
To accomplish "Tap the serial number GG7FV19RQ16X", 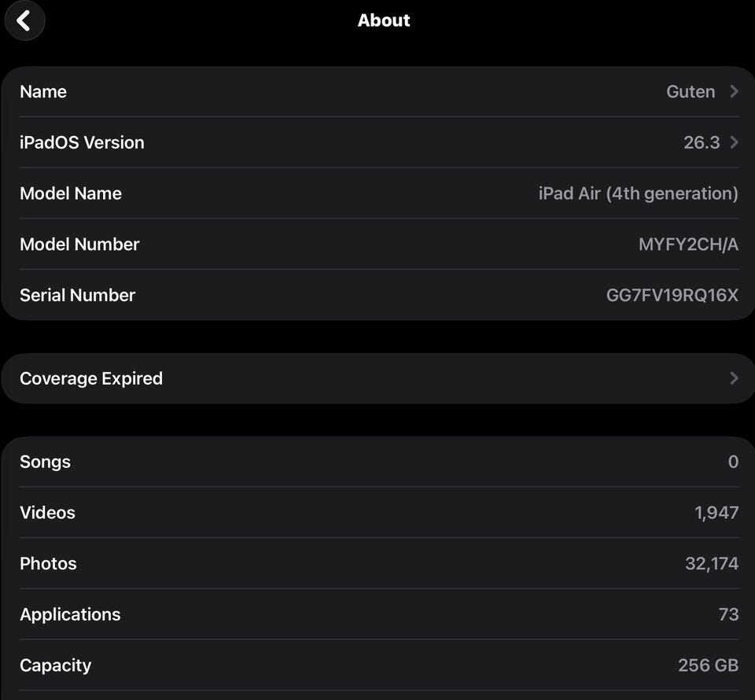I will (672, 296).
